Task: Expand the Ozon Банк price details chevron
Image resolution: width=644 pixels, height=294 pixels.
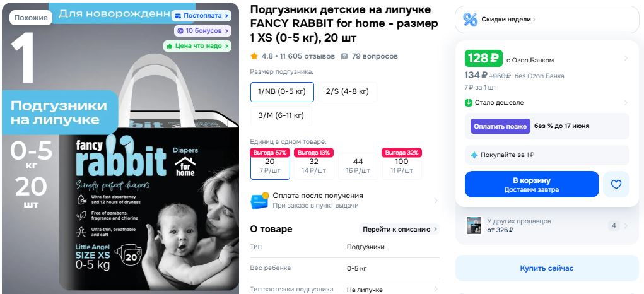Action: pos(626,58)
